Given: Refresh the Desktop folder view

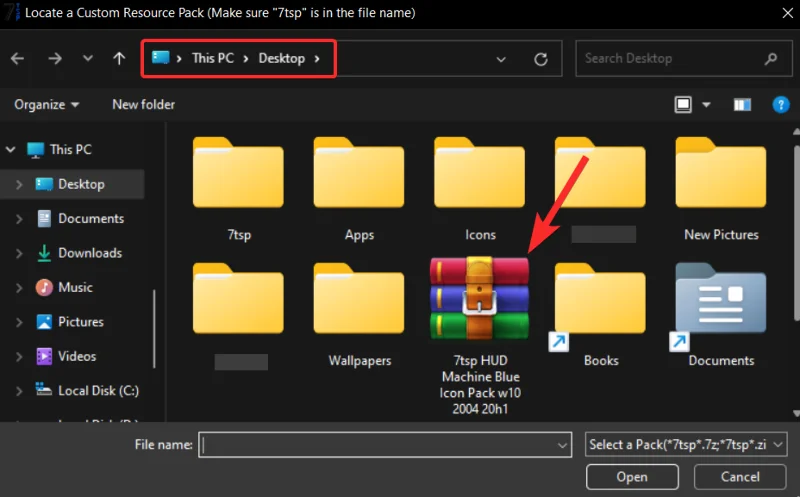Looking at the screenshot, I should [541, 59].
